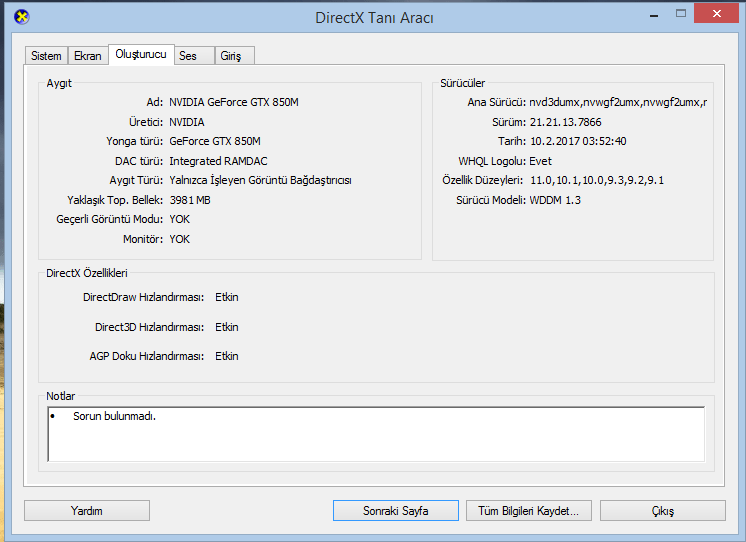Click the 'DAC türü:' label
Screen dimensions: 746x542
(139, 161)
